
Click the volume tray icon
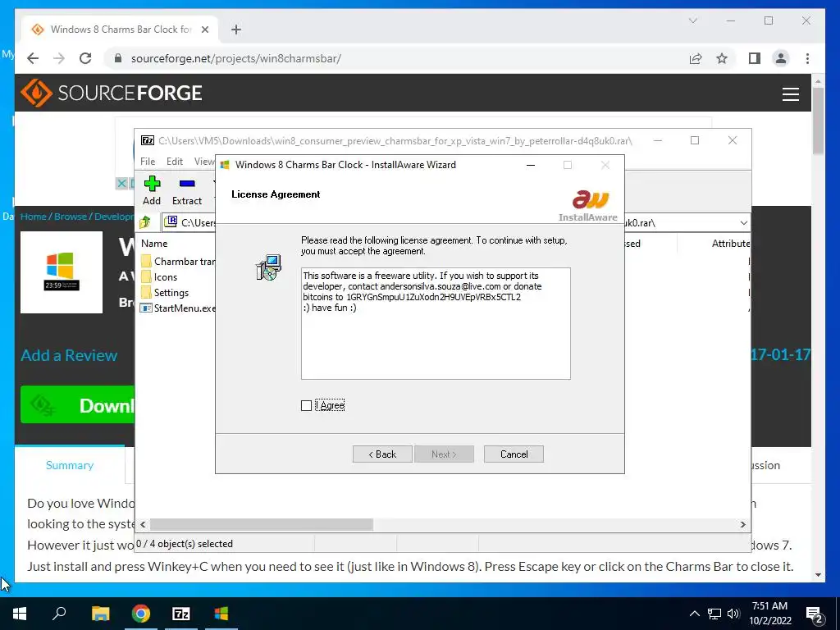coord(733,614)
